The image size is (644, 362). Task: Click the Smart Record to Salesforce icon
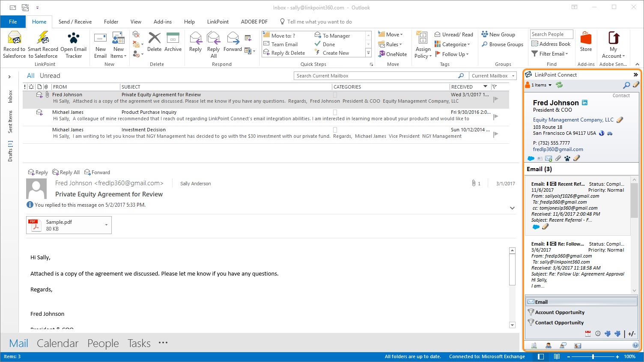tap(43, 39)
